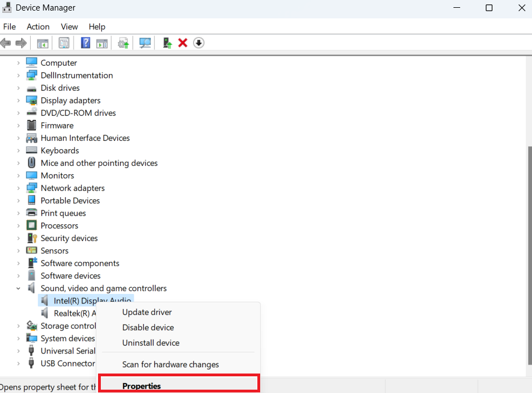Viewport: 532px width, 393px height.
Task: Expand the Computer category
Action: point(18,63)
